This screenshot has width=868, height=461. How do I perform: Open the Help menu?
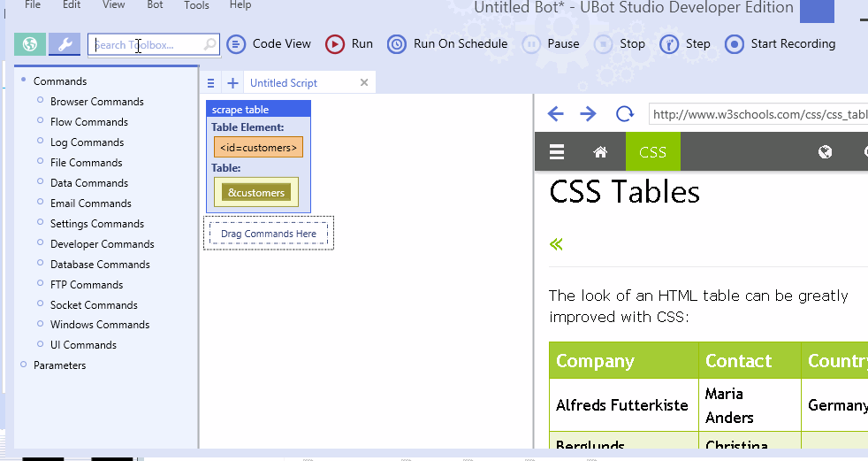[240, 4]
